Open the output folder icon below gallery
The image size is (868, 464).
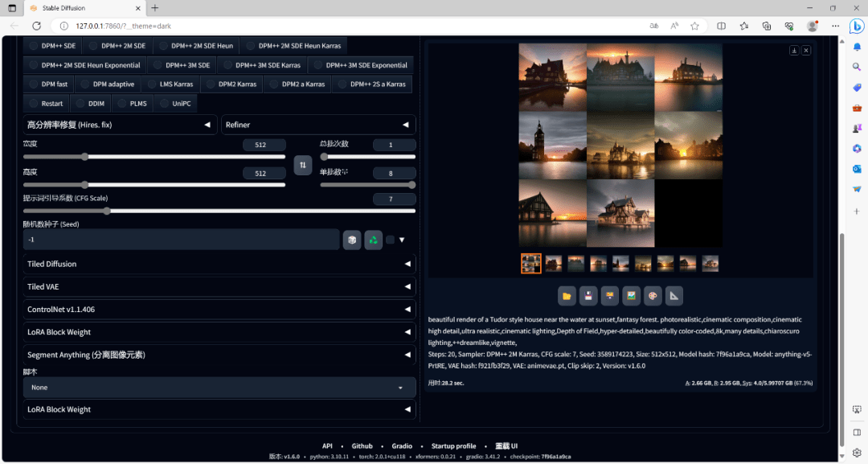pos(567,296)
